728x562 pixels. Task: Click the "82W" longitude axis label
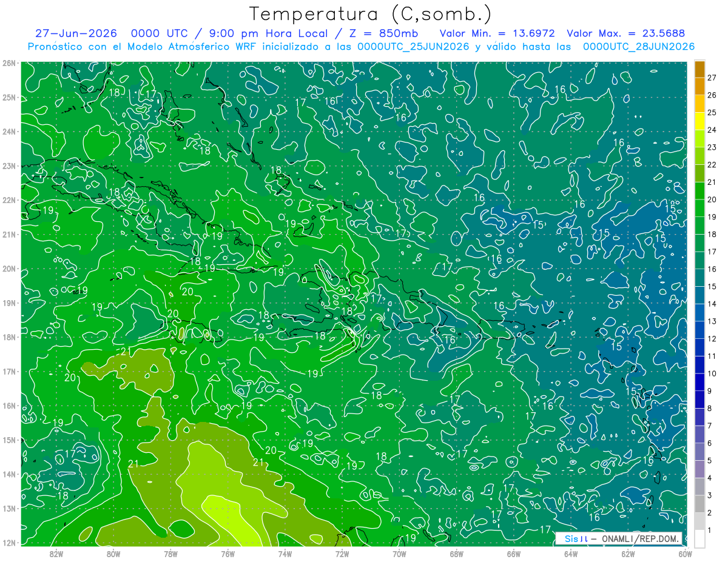click(x=56, y=554)
